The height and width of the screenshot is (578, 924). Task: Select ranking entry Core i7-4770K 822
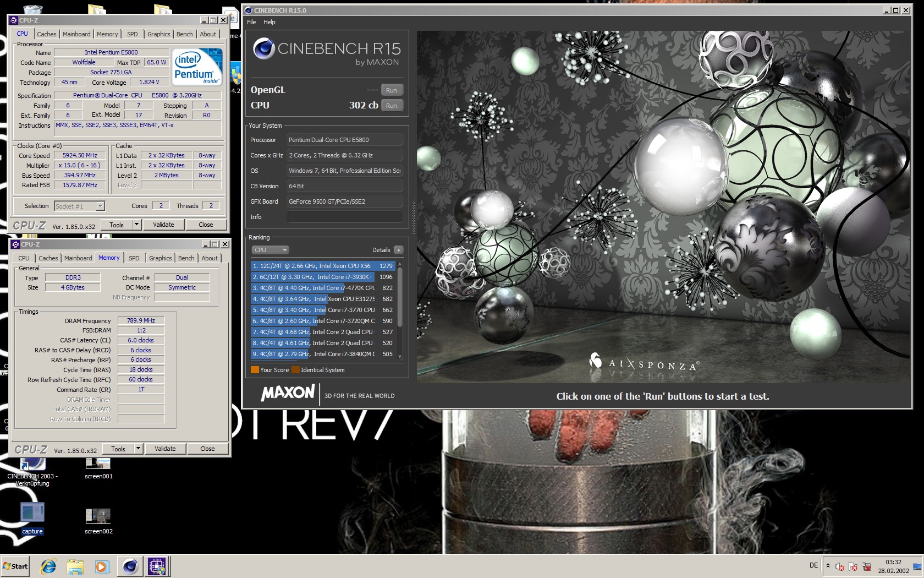pos(323,288)
